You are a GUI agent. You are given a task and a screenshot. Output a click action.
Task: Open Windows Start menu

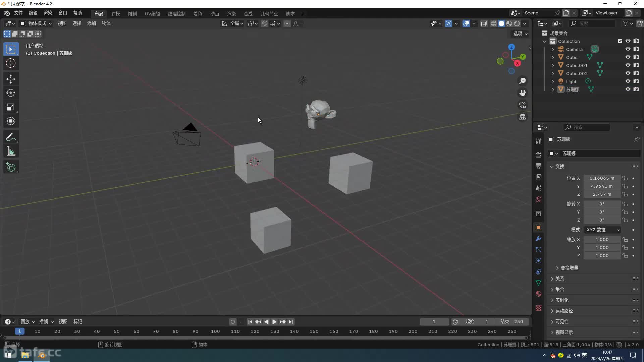point(8,355)
